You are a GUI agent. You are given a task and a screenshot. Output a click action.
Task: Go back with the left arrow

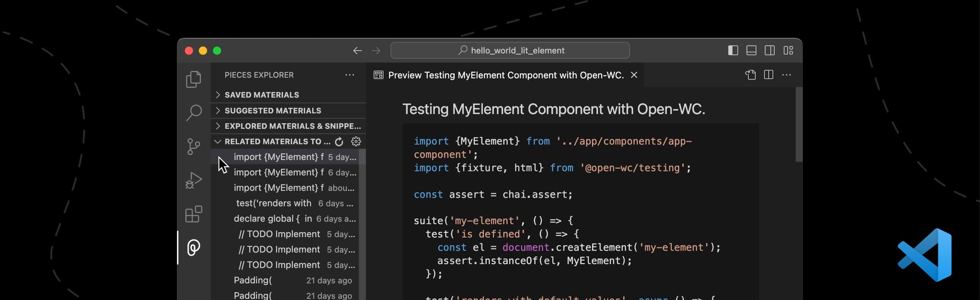[358, 50]
